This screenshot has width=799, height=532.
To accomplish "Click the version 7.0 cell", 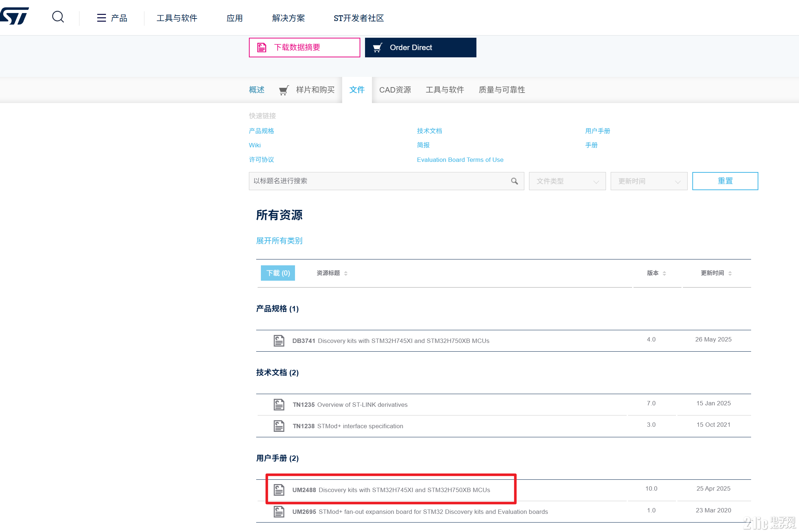I will coord(651,403).
